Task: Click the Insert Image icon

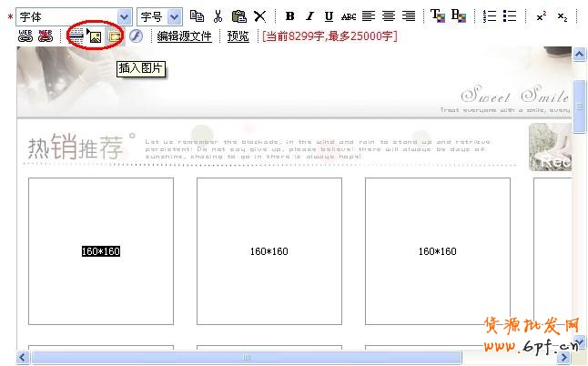Action: [x=96, y=36]
